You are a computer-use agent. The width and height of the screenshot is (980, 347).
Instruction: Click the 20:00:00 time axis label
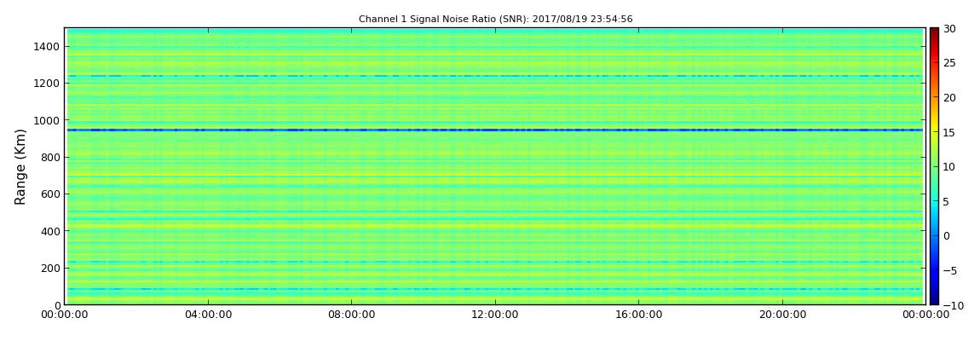click(x=781, y=315)
